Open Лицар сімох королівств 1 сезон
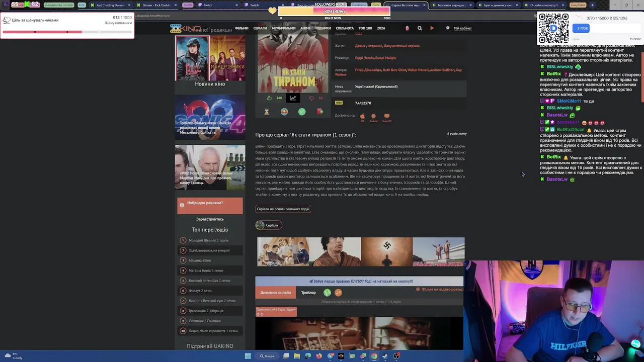The image size is (644, 362). click(213, 331)
